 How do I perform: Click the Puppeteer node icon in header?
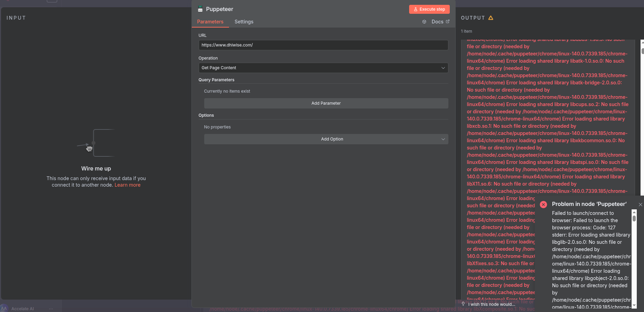click(x=200, y=9)
